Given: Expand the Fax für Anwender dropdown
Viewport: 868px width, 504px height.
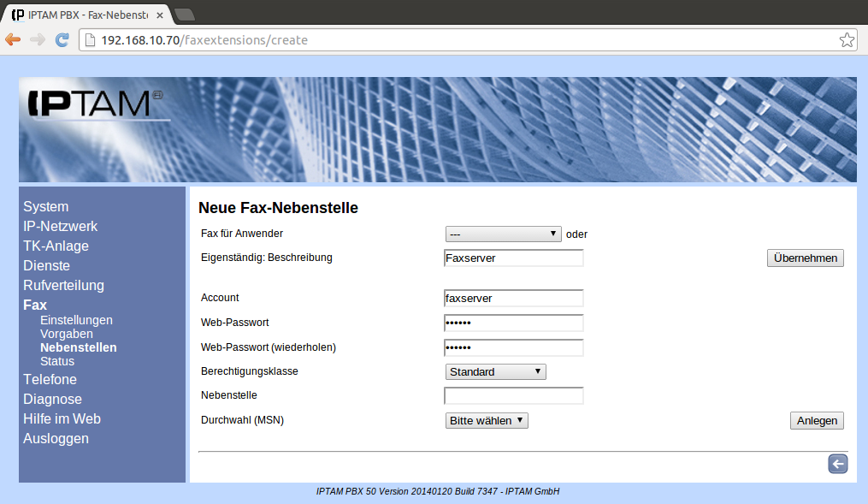Looking at the screenshot, I should pyautogui.click(x=503, y=234).
